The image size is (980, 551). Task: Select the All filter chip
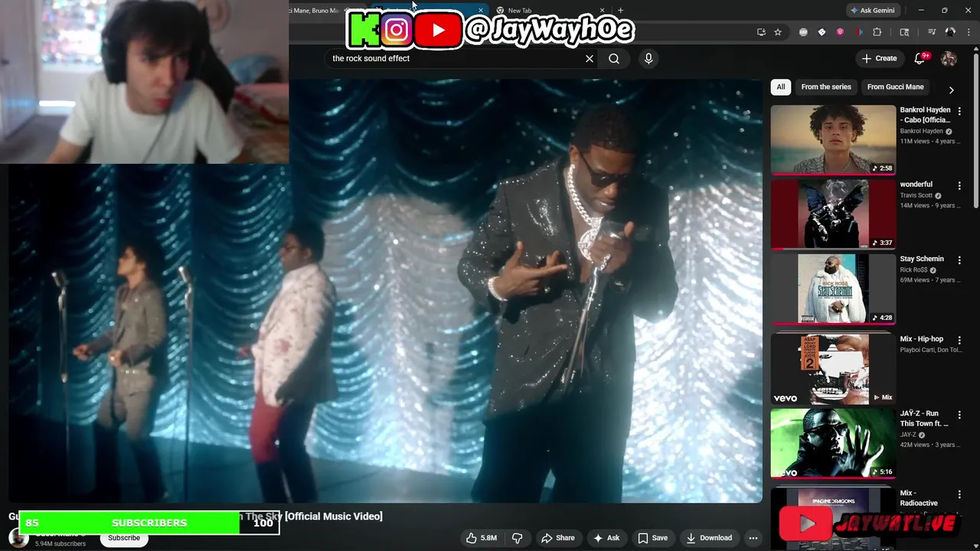pos(781,87)
